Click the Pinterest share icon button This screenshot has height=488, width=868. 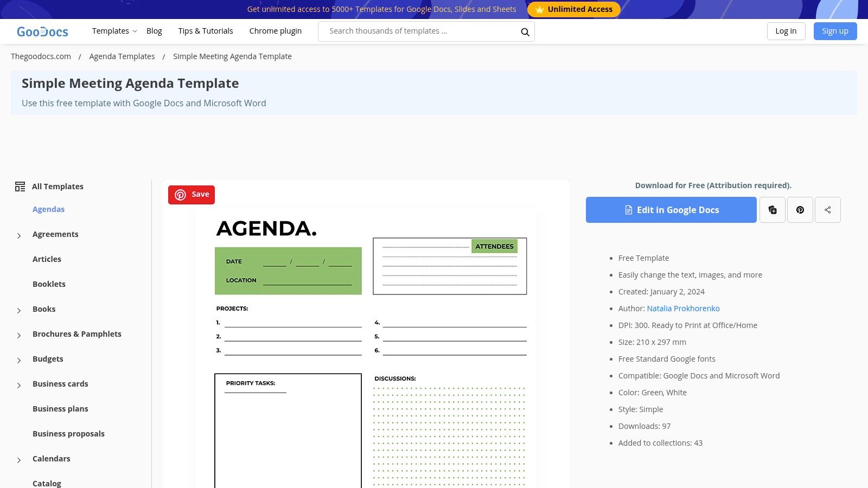pos(800,210)
